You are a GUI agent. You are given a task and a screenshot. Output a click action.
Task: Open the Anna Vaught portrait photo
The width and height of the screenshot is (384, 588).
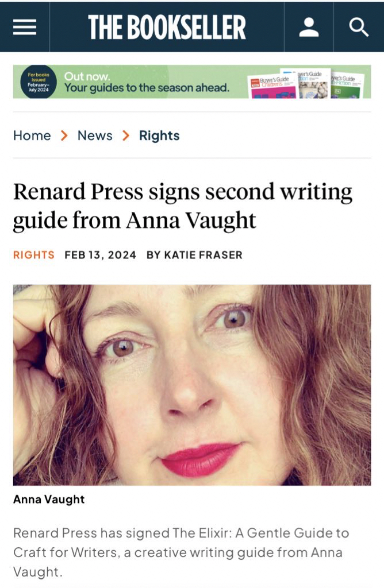(x=192, y=385)
